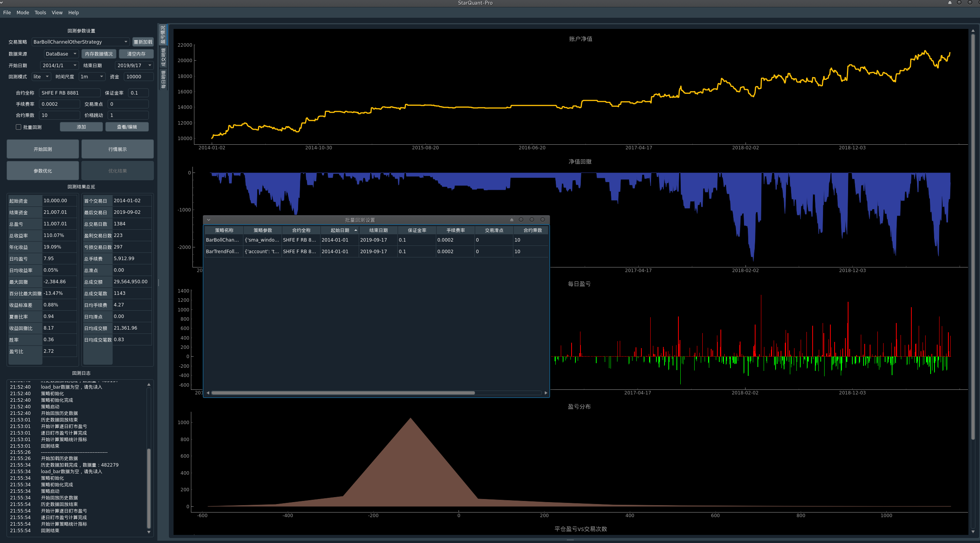980x543 pixels.
Task: Switch to the 每日明细 vertical tab
Action: coord(163,79)
